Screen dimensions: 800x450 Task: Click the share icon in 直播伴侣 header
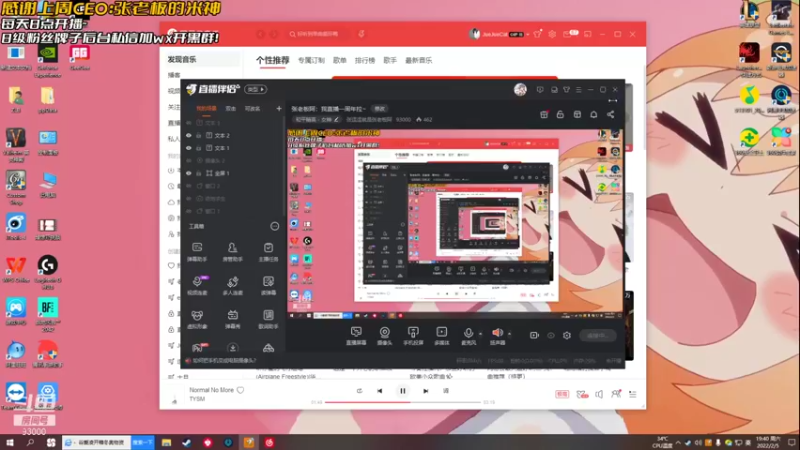tap(611, 114)
